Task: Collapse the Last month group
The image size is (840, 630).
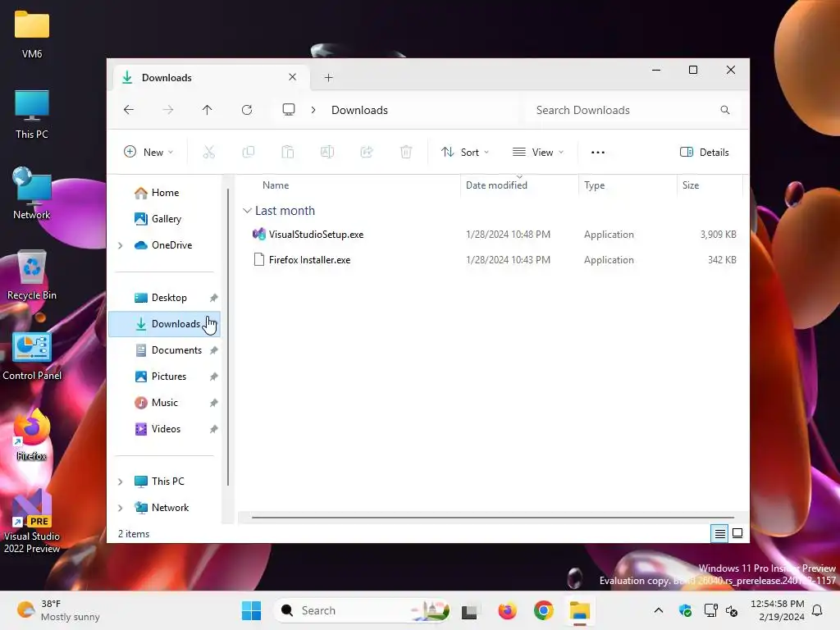Action: (x=247, y=211)
